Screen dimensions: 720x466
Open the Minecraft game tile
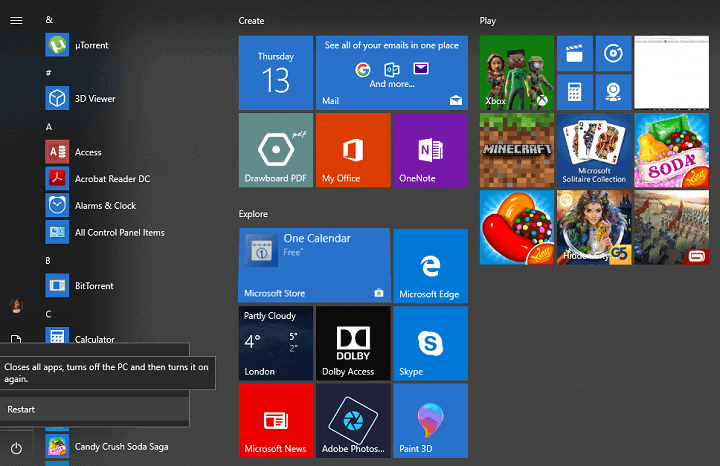pos(516,150)
